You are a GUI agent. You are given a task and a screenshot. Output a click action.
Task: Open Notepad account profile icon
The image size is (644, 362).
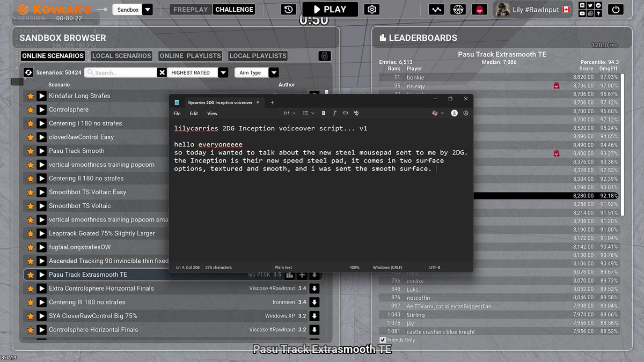(455, 113)
